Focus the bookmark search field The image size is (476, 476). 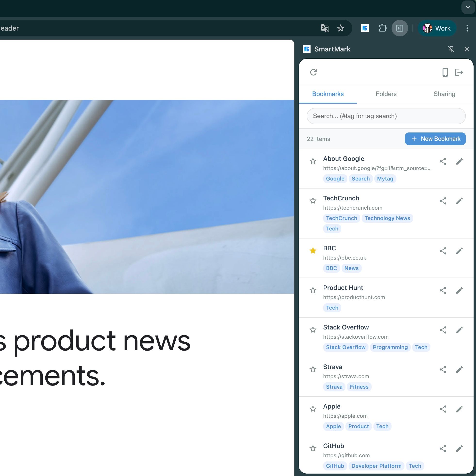coord(386,116)
